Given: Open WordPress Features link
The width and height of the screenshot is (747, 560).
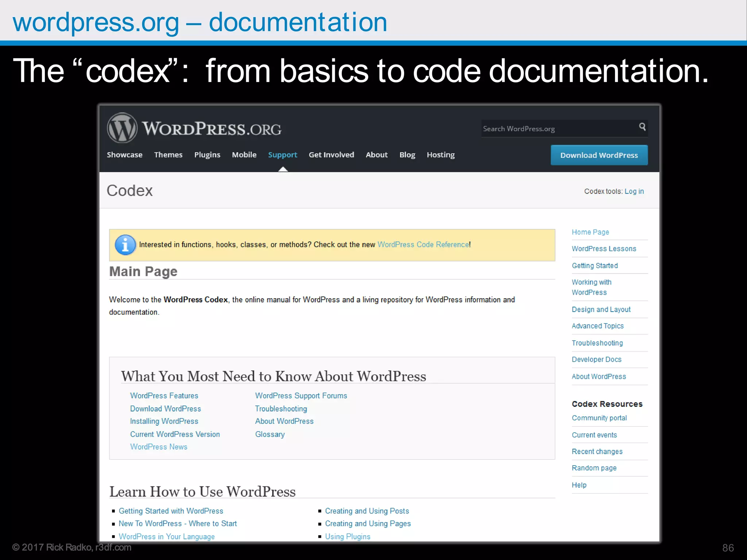Looking at the screenshot, I should (x=164, y=396).
